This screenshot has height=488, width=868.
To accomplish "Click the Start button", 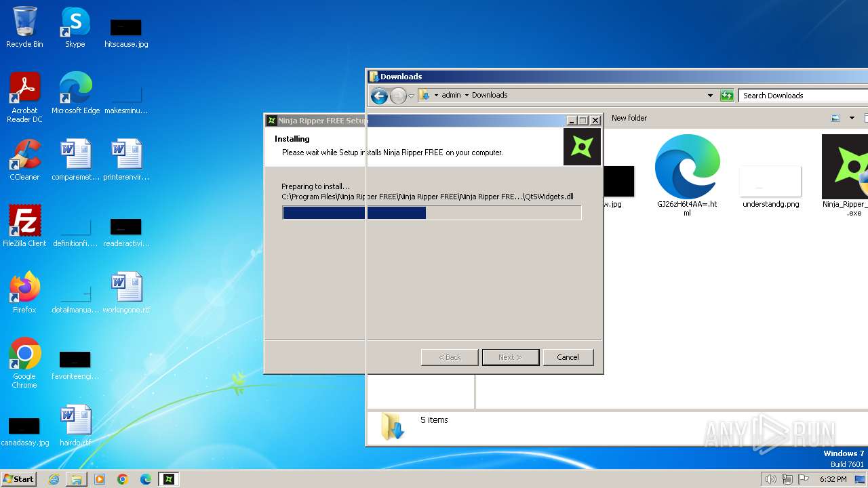I will (x=19, y=479).
